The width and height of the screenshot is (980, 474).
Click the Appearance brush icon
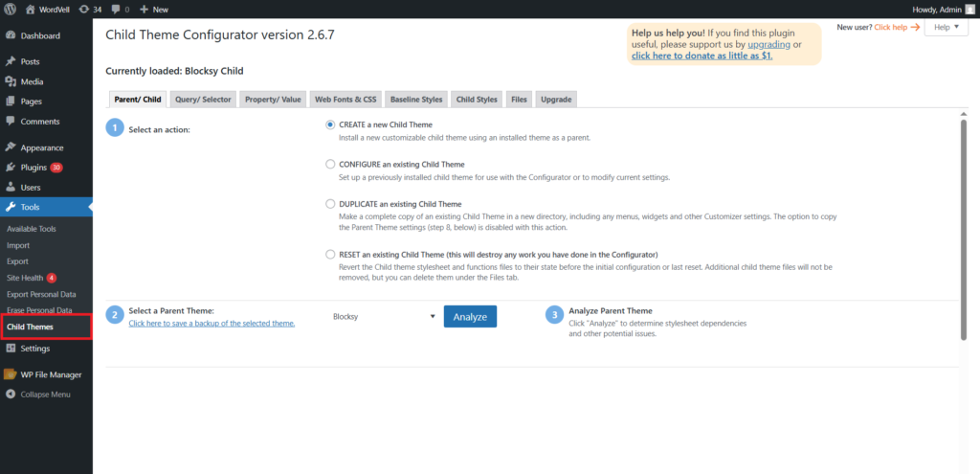pyautogui.click(x=11, y=147)
